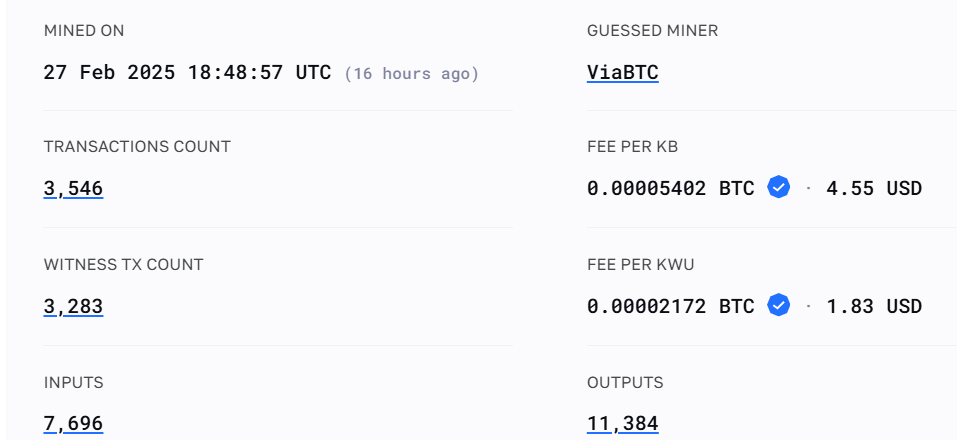Image resolution: width=957 pixels, height=440 pixels.
Task: Click the "Witness TX count" label
Action: [123, 265]
